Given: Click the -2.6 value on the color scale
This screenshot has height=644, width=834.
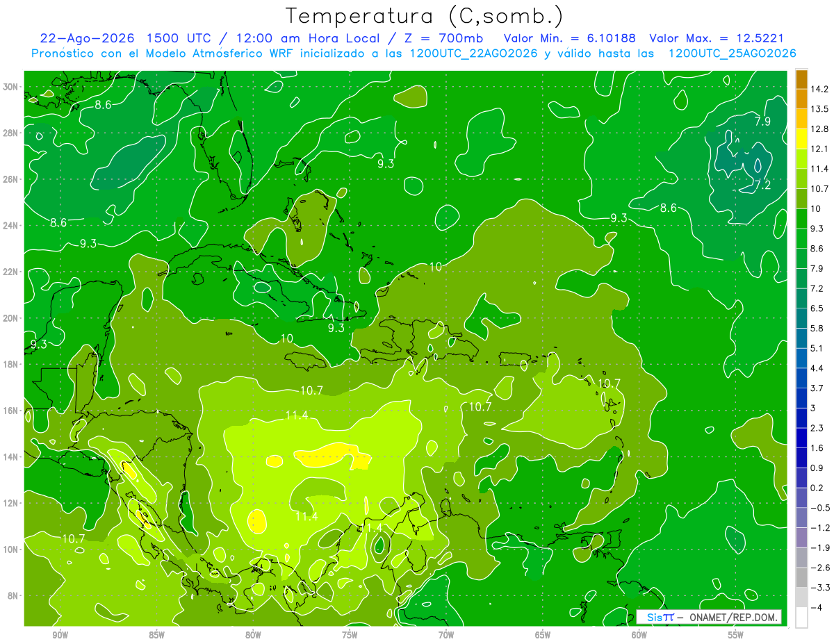Looking at the screenshot, I should point(819,568).
